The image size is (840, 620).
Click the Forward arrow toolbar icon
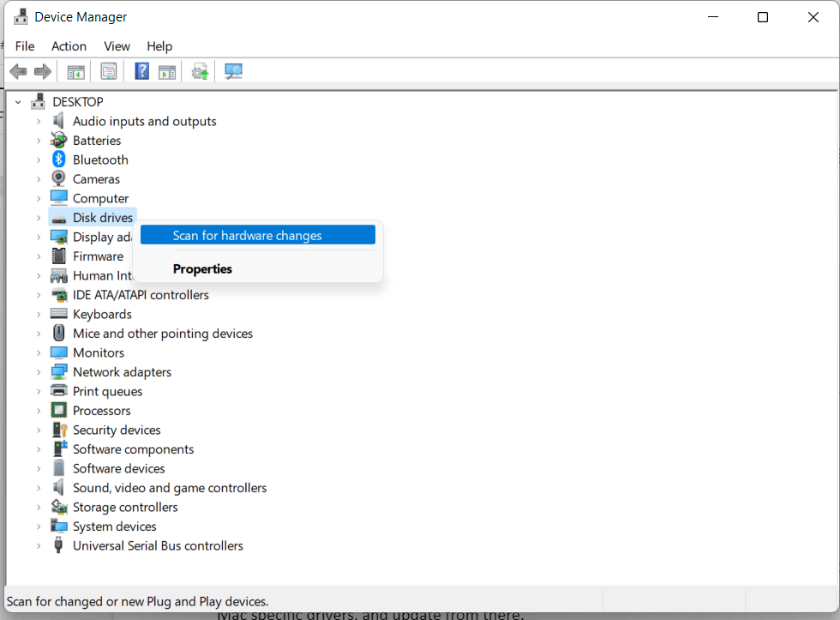point(43,71)
